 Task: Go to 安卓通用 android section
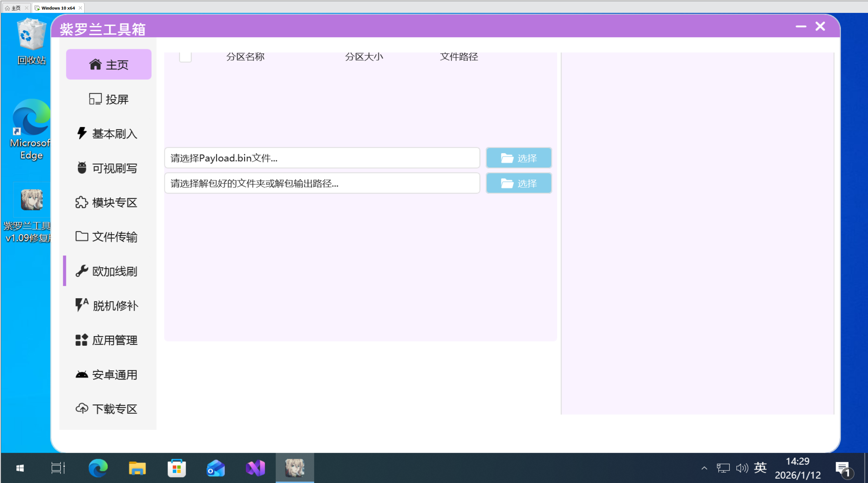click(107, 375)
